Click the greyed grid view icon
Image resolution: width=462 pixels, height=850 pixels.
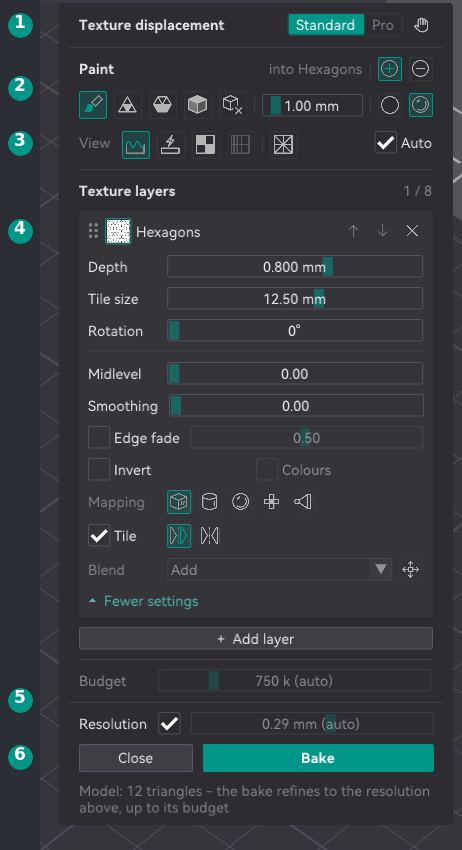point(240,145)
